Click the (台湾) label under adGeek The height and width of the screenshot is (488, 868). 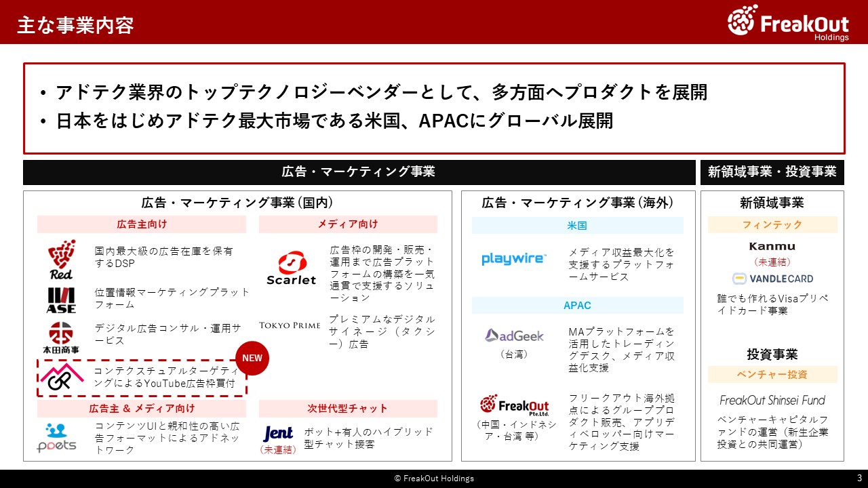pyautogui.click(x=514, y=354)
